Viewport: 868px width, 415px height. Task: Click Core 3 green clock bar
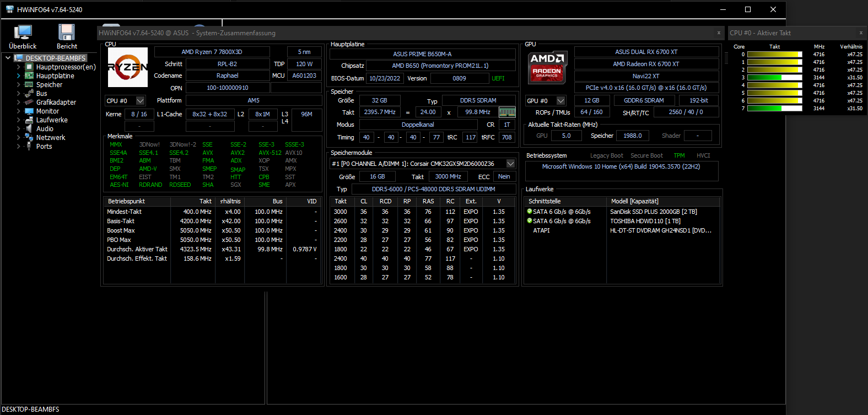[x=774, y=78]
